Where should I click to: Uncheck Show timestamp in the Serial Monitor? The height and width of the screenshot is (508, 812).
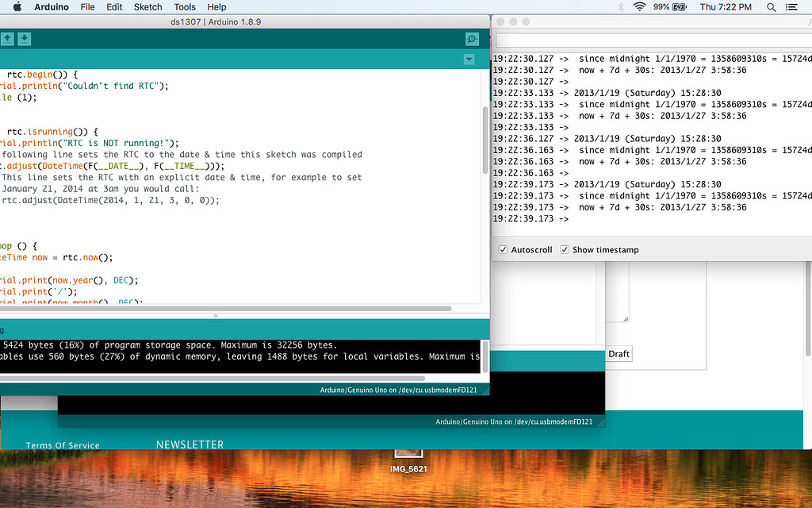coord(565,249)
